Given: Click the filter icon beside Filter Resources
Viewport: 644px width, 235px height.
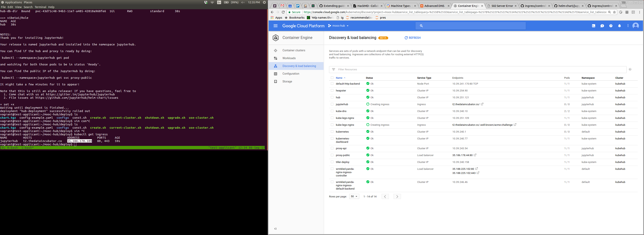Looking at the screenshot, I should pyautogui.click(x=334, y=70).
